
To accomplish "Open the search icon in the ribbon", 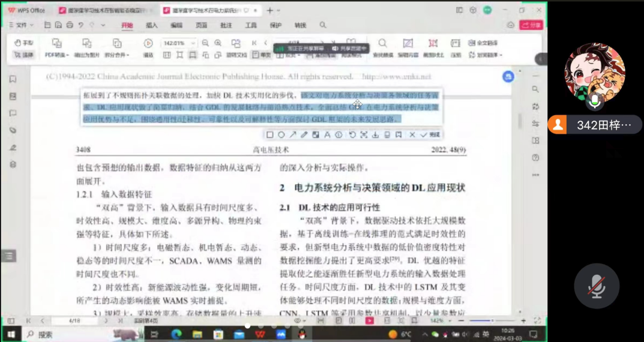I will click(323, 25).
